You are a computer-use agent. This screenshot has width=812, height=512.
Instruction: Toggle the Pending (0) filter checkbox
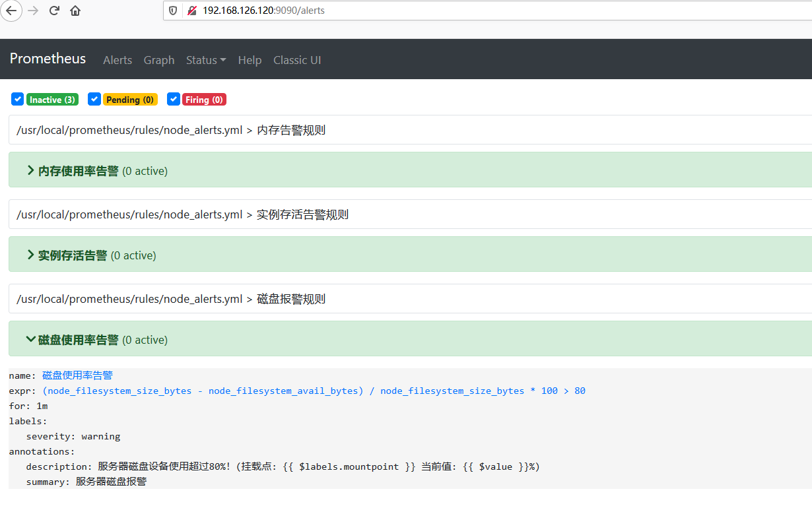[x=94, y=99]
